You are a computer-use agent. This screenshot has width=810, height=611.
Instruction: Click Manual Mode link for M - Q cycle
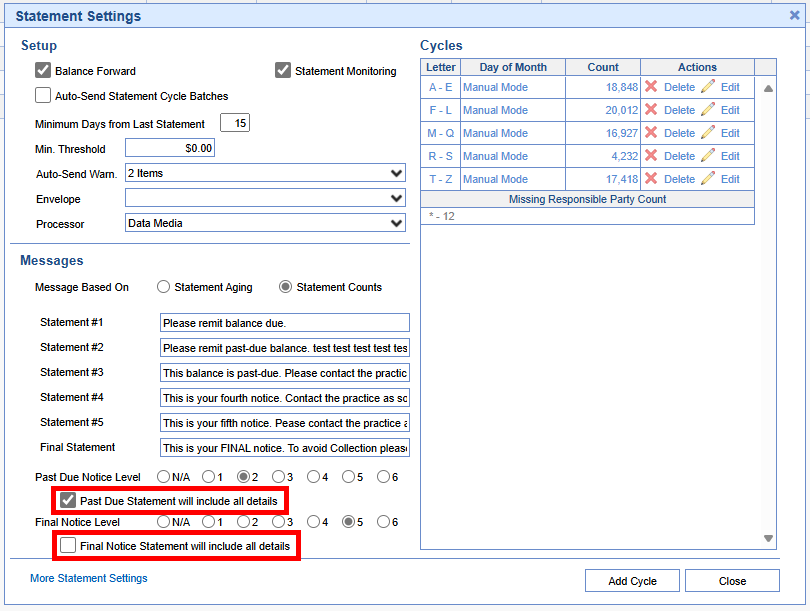495,133
